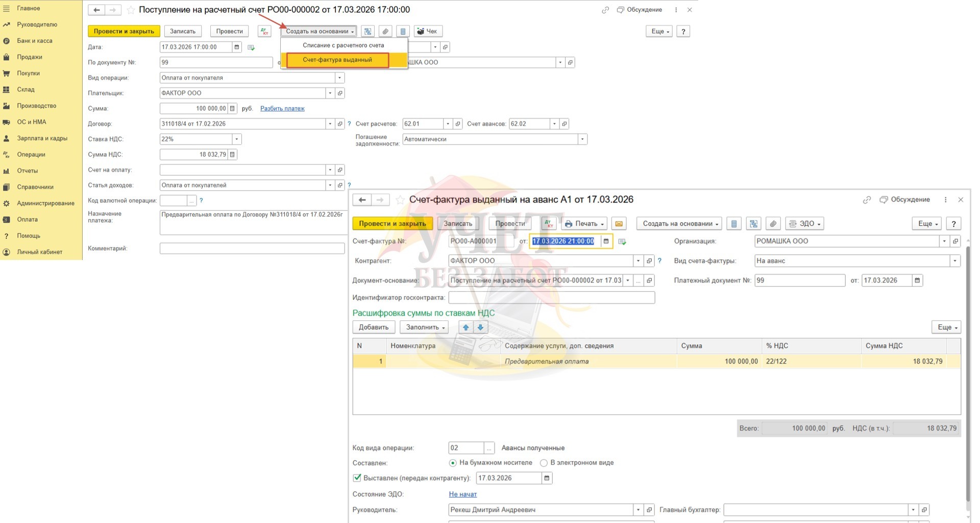The height and width of the screenshot is (523, 980).
Task: Click the Чек button with the cash register icon
Action: [x=428, y=32]
